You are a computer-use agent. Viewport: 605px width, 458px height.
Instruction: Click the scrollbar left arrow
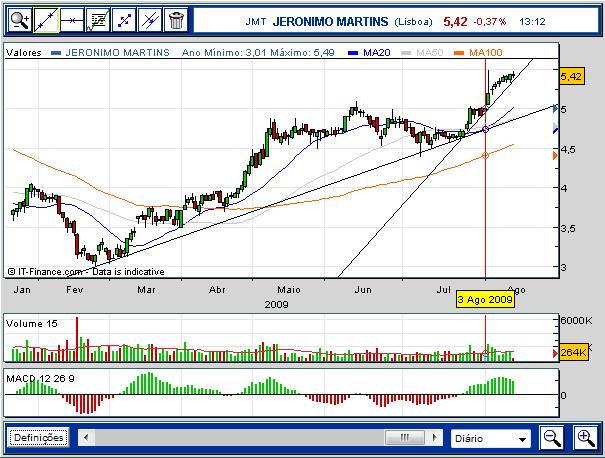(86, 438)
